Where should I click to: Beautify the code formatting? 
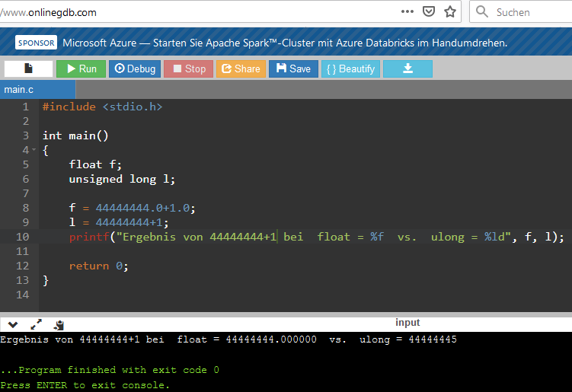[350, 69]
